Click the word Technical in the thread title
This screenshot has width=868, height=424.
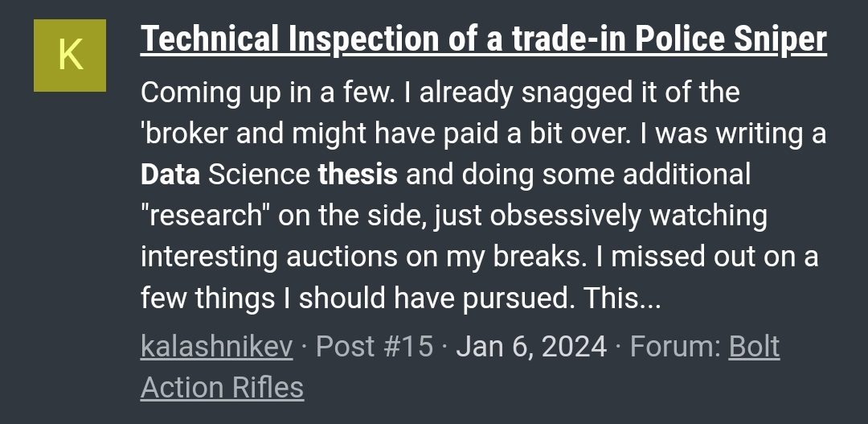point(210,39)
